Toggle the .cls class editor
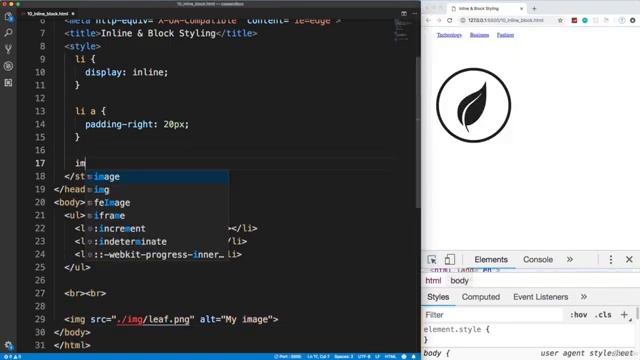 pyautogui.click(x=603, y=315)
